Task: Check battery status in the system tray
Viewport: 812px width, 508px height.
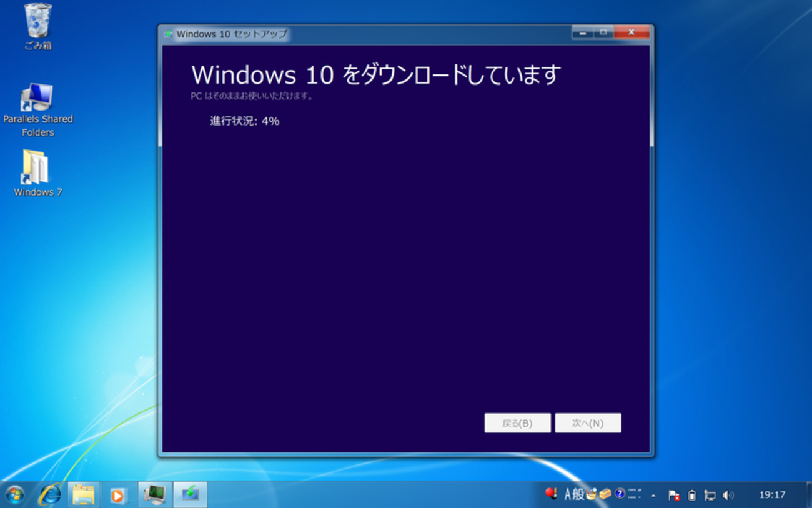Action: click(x=692, y=495)
